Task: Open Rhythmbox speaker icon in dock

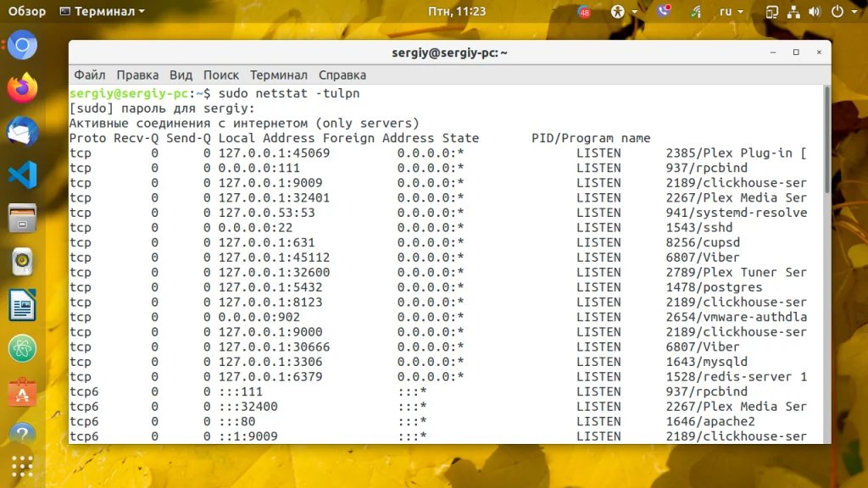Action: (22, 262)
